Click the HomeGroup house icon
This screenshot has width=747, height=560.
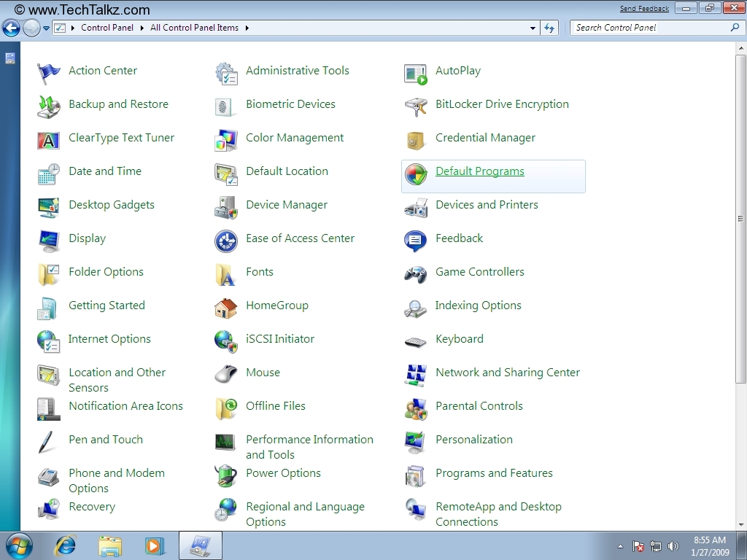click(x=226, y=308)
